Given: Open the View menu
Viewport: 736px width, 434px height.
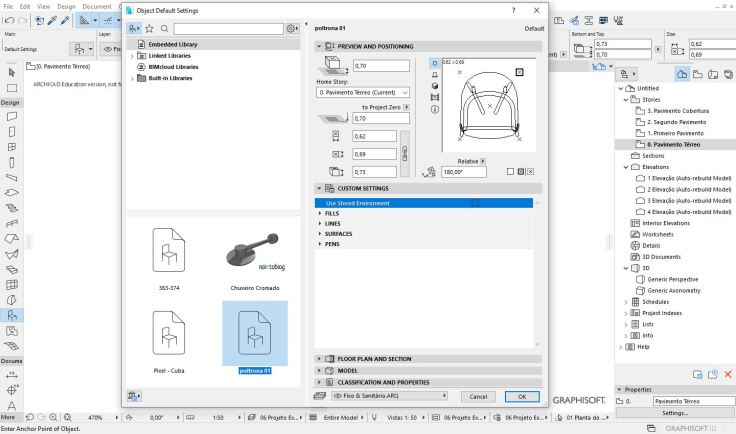Looking at the screenshot, I should click(44, 7).
